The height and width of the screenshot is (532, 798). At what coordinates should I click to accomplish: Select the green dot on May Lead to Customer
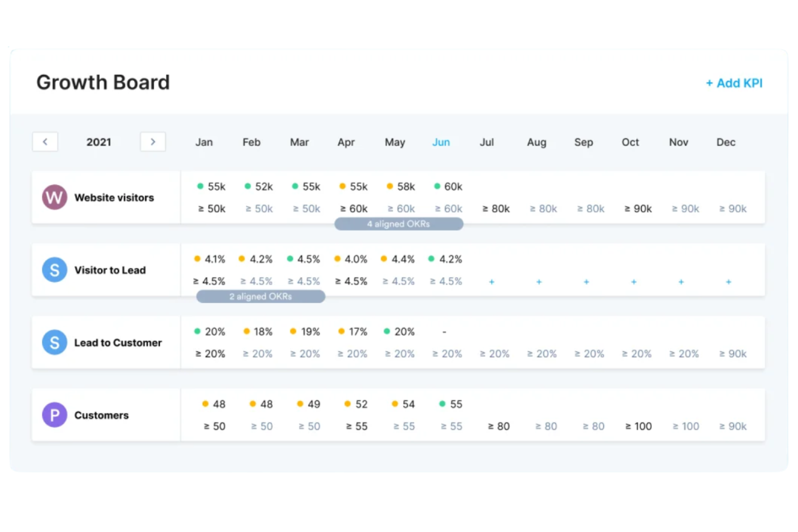(x=387, y=331)
